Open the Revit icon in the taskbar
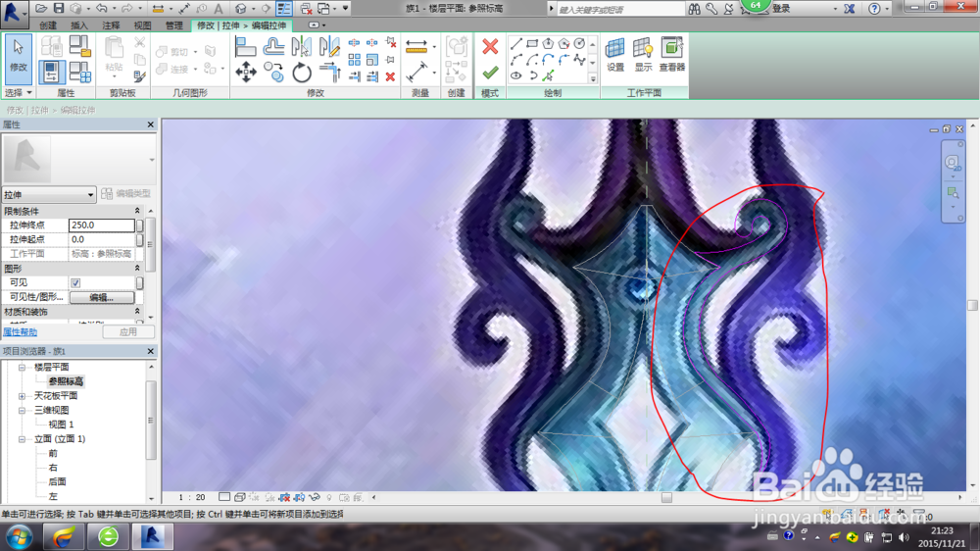 pos(153,536)
